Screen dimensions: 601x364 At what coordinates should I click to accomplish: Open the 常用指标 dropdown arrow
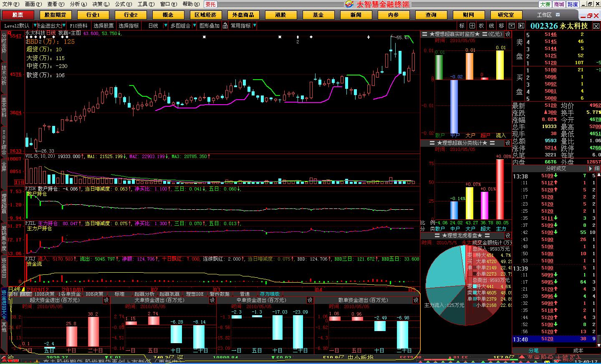pos(255,26)
